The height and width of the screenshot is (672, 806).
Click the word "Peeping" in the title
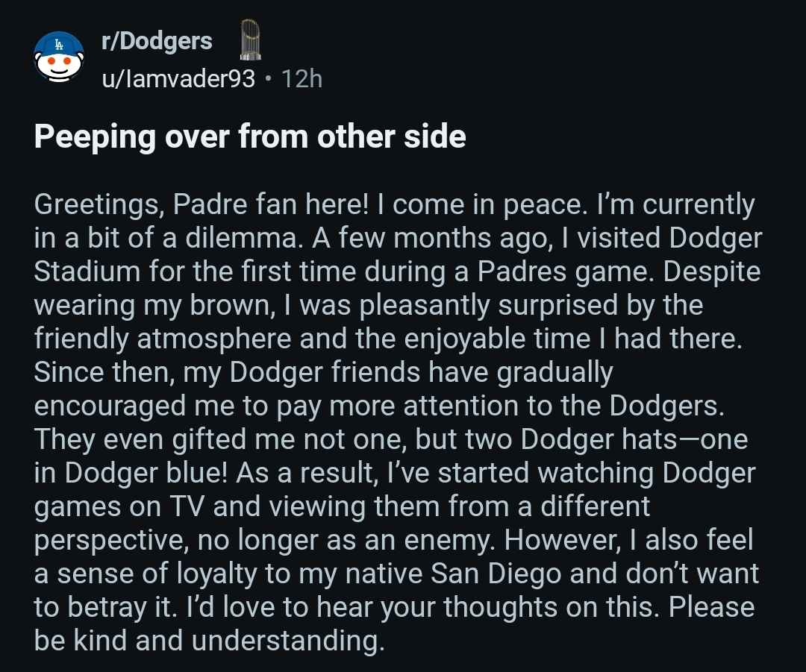click(x=95, y=137)
